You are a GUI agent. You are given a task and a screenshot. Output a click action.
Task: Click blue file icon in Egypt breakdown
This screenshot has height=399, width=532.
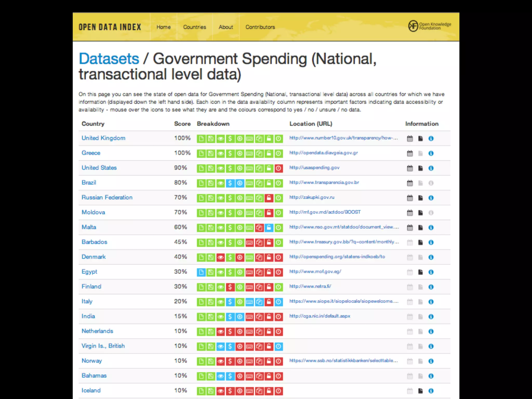click(201, 272)
